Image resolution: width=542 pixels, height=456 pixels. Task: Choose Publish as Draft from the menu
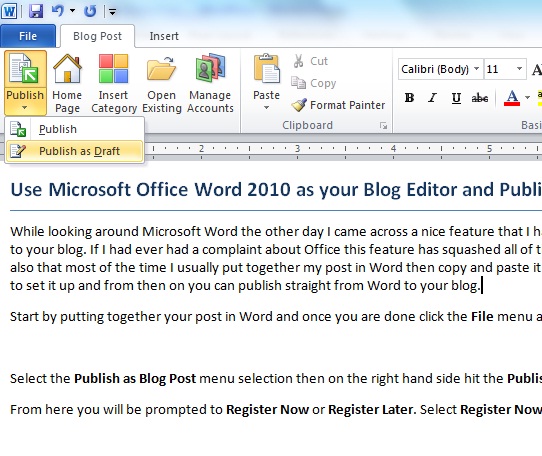[75, 151]
